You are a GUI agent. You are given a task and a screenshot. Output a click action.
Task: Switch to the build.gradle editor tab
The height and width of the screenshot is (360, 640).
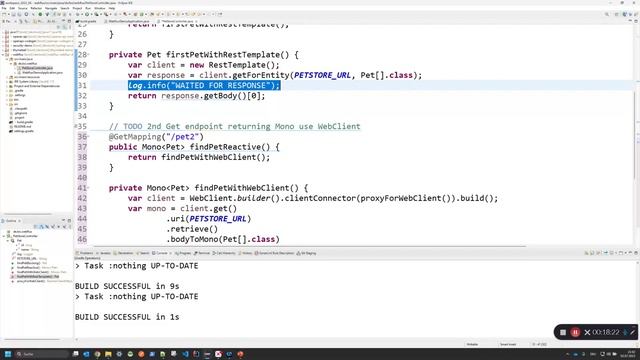point(87,21)
